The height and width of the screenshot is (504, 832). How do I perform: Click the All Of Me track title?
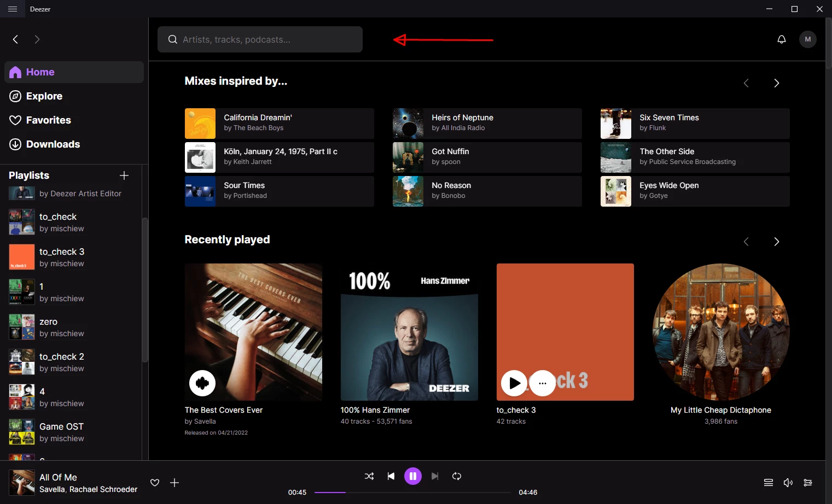coord(58,477)
